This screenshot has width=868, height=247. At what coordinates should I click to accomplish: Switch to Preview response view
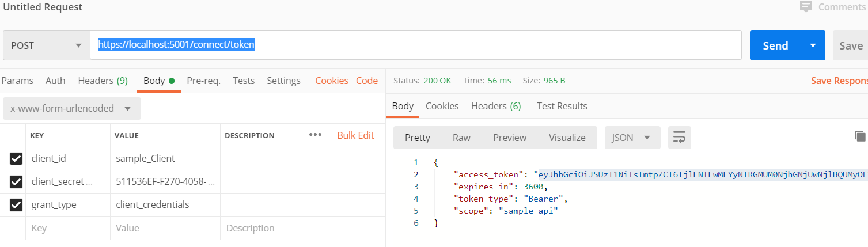(510, 138)
